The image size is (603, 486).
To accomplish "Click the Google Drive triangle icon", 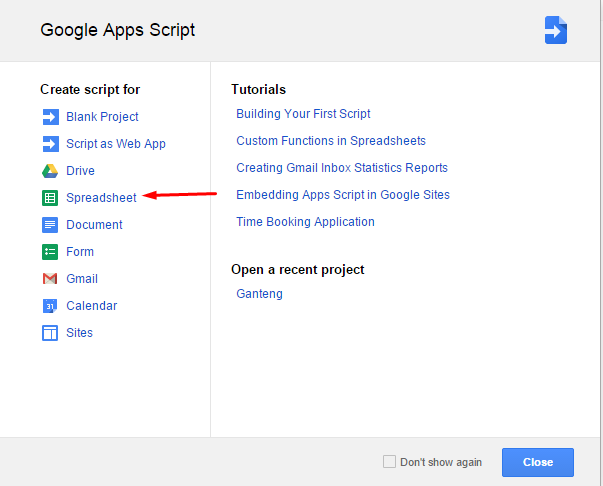I will pos(50,171).
